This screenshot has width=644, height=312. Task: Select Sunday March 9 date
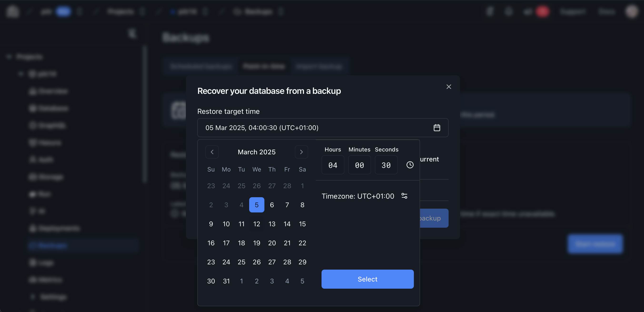point(211,224)
